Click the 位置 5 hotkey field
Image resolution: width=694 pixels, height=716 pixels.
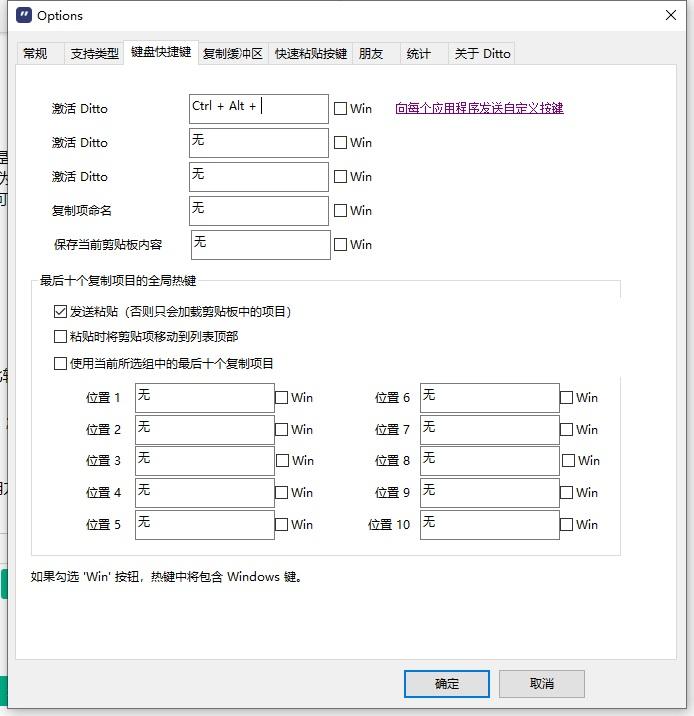click(x=205, y=525)
